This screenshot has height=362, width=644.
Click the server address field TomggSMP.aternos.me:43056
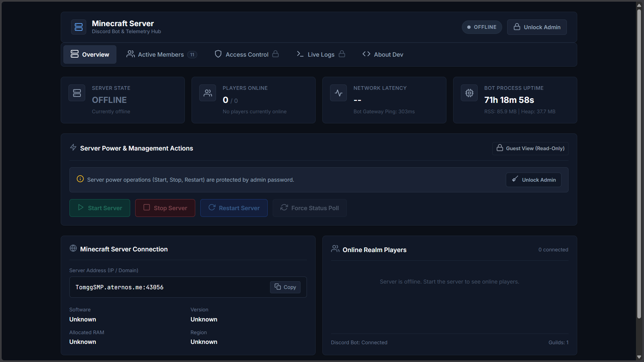pos(188,287)
